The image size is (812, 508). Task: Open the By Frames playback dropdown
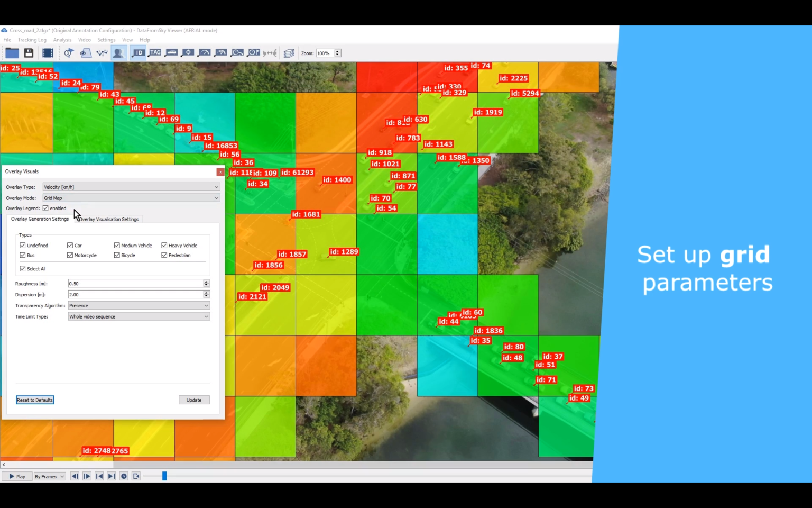(50, 476)
